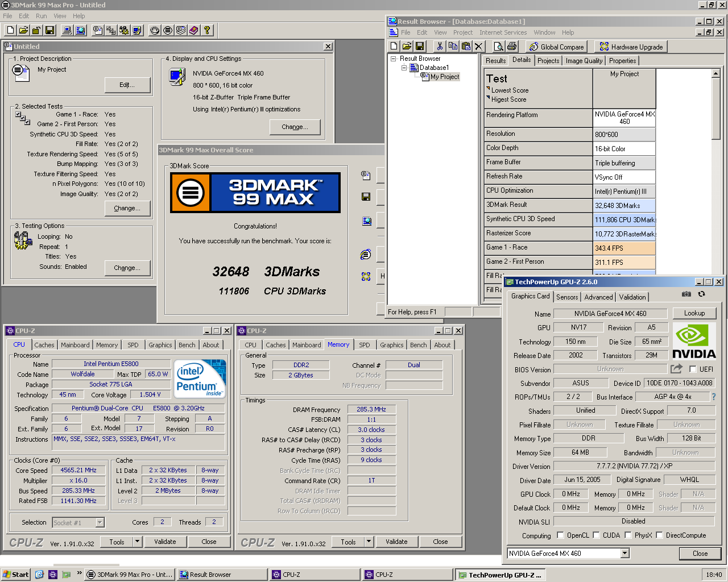Open Validation tab in GPU-Z
This screenshot has width=728, height=582.
(632, 297)
